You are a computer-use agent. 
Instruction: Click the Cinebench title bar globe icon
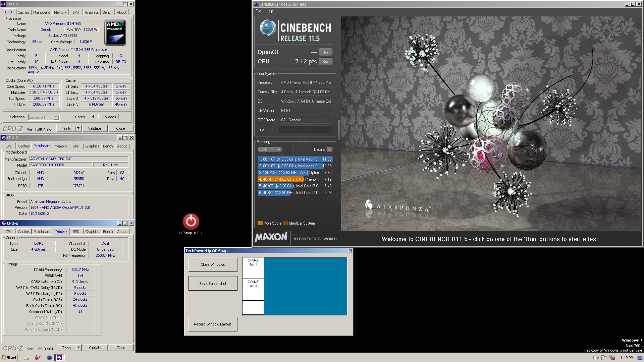point(256,4)
